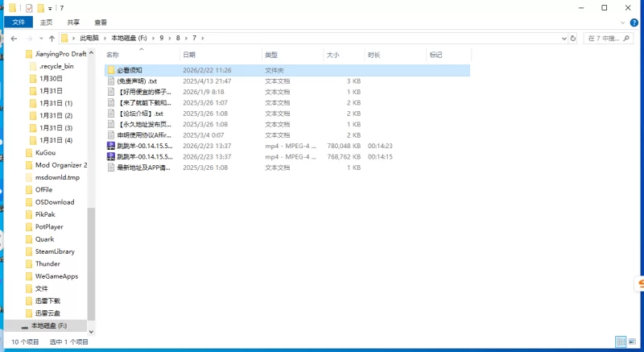Open the quick access toolbar customize dropdown
The image size is (644, 352).
click(50, 7)
